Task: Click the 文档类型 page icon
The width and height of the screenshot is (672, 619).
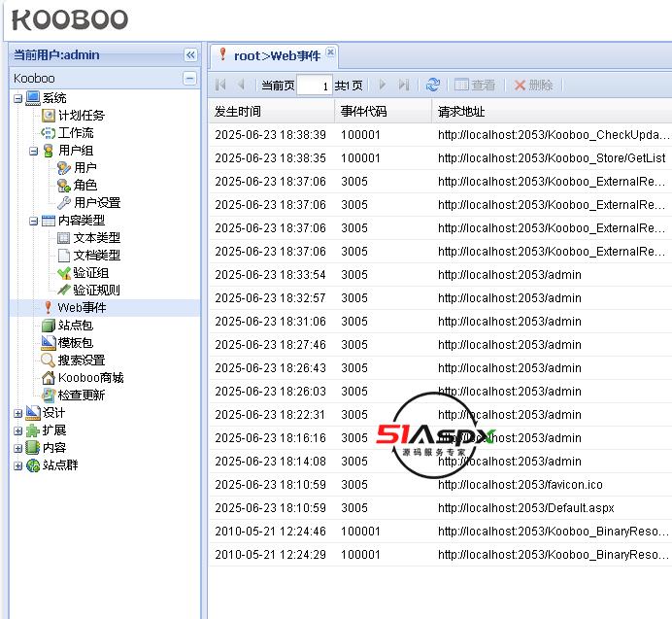Action: 64,256
